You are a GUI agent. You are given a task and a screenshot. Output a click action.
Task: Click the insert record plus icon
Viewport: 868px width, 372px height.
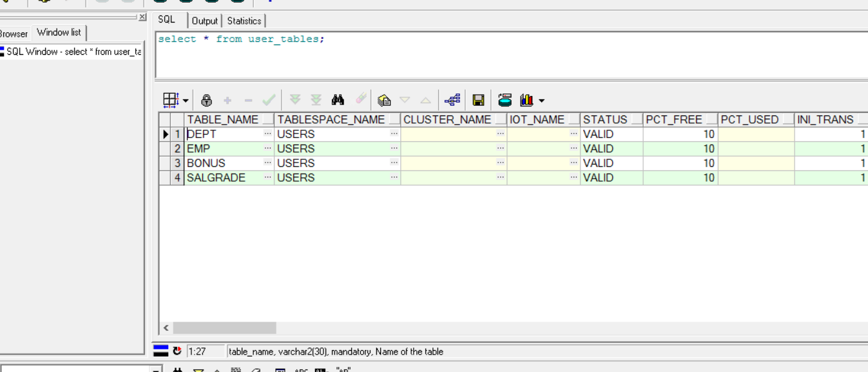tap(227, 100)
